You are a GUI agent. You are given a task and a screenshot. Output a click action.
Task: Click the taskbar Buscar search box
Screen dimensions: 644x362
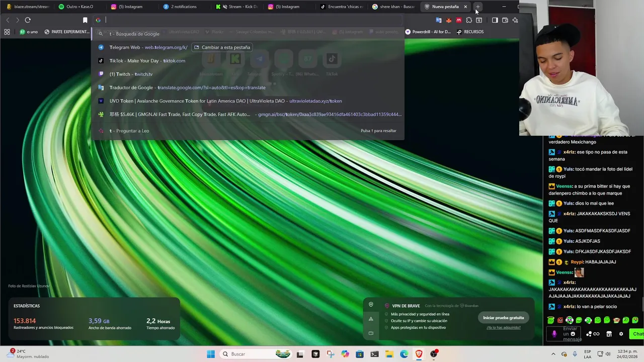click(x=257, y=354)
